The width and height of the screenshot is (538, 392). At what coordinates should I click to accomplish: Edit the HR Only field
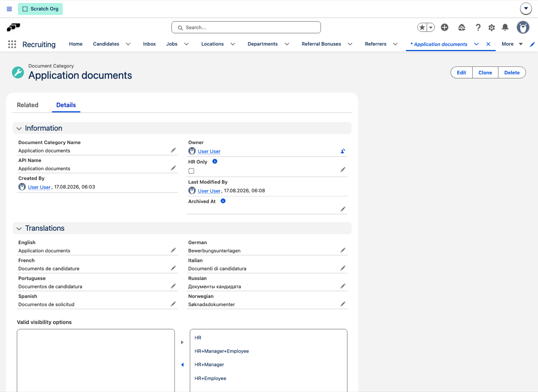click(x=343, y=169)
